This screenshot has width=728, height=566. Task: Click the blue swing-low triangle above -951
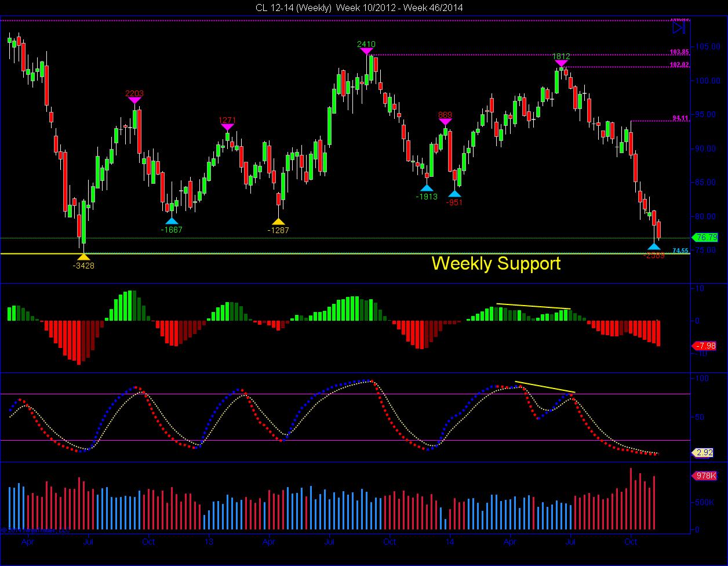455,194
